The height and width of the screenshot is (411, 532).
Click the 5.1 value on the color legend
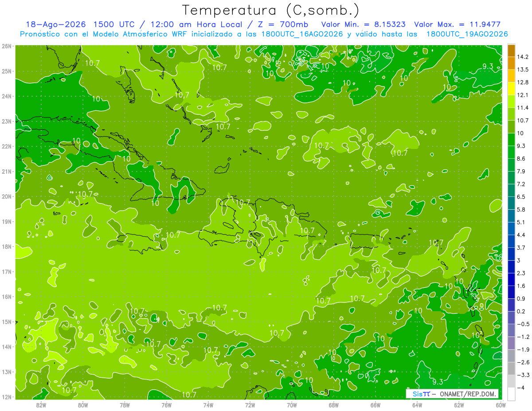521,222
